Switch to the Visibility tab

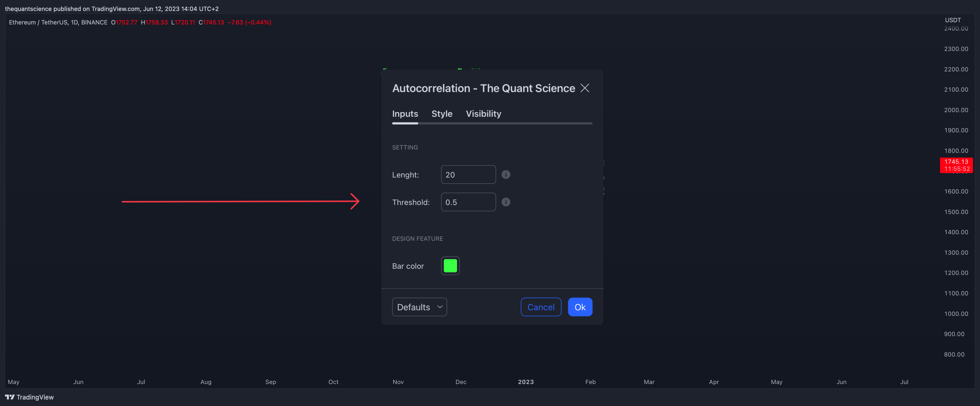point(484,114)
